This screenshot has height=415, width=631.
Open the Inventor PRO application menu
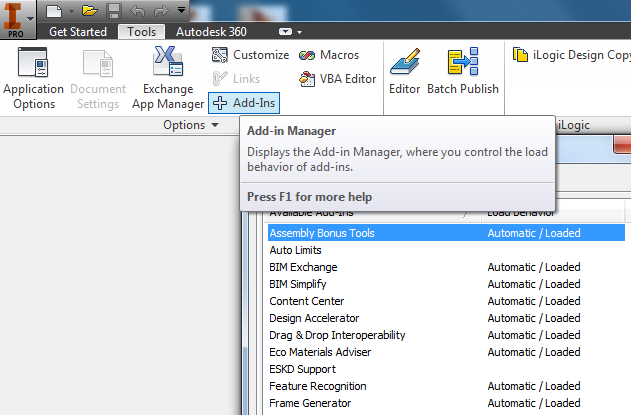(18, 19)
